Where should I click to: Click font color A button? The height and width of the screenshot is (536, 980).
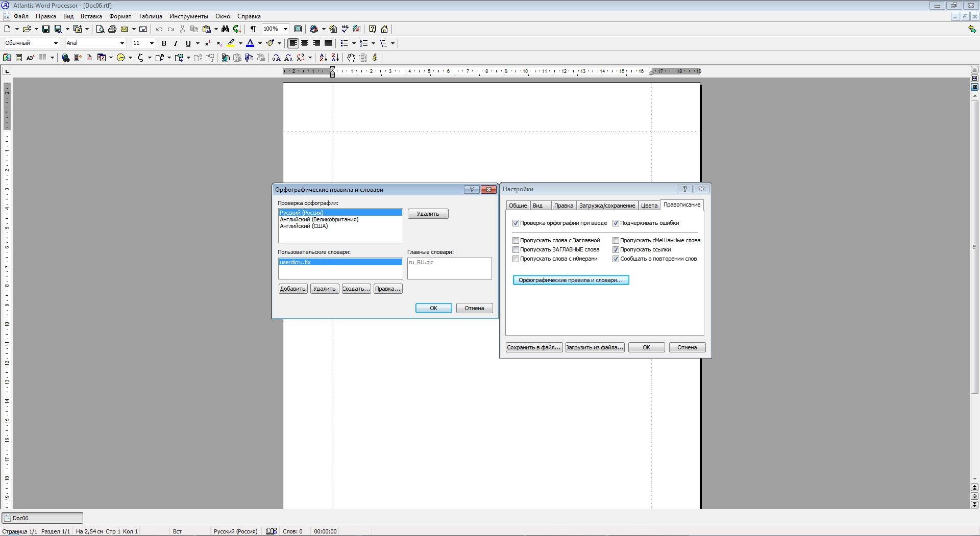250,43
